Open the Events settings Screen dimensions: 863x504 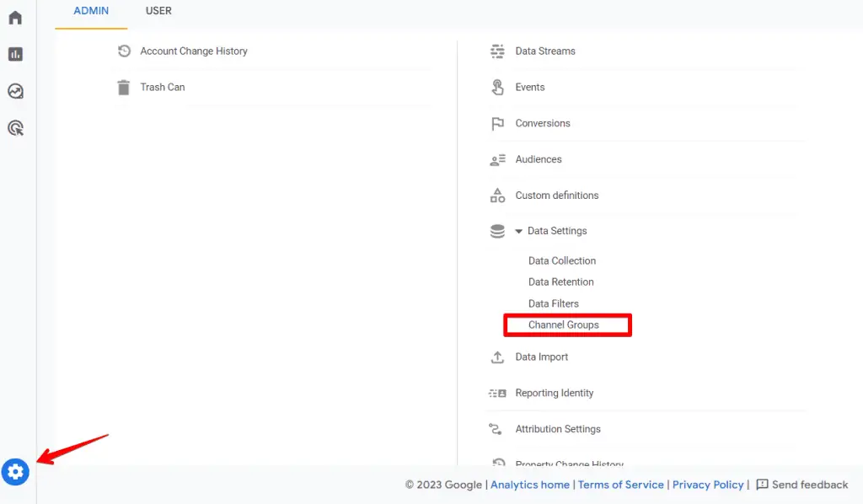528,87
